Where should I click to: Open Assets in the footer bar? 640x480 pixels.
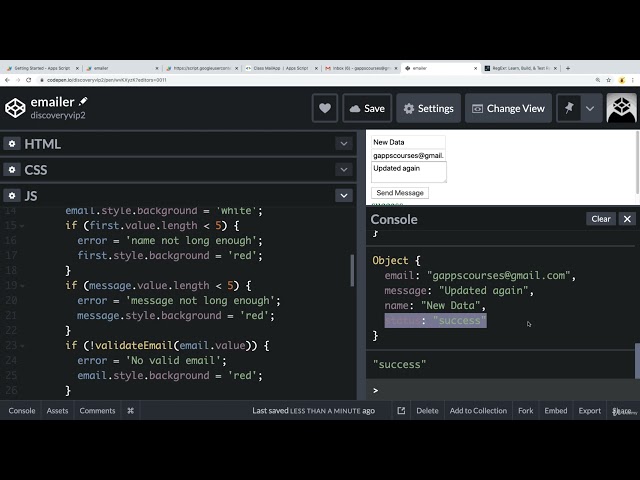pos(57,411)
